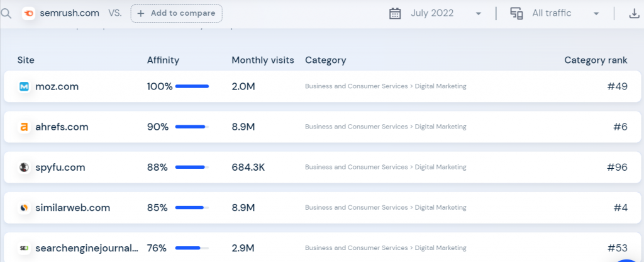Click the moz.com site favicon
Image resolution: width=644 pixels, height=262 pixels.
[x=25, y=87]
